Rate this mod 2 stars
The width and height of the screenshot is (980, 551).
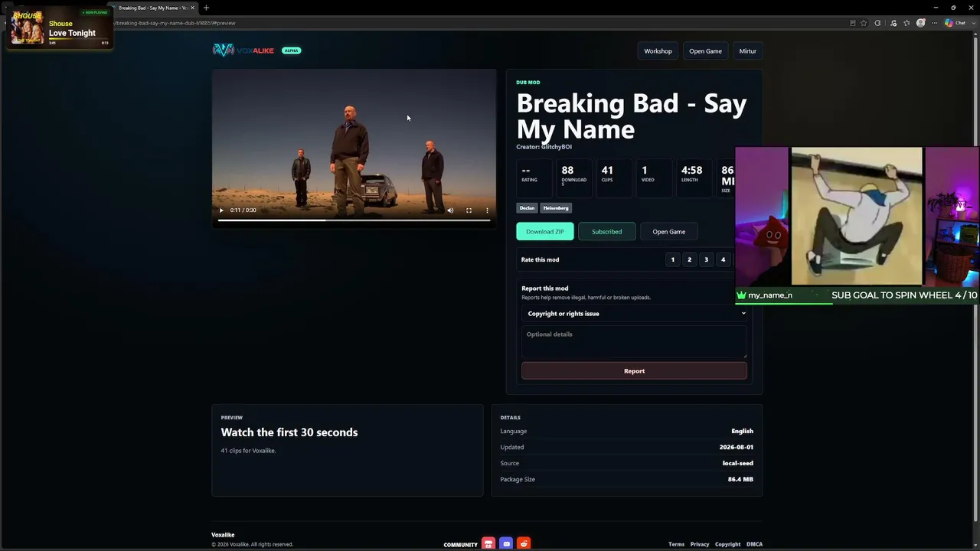(689, 259)
